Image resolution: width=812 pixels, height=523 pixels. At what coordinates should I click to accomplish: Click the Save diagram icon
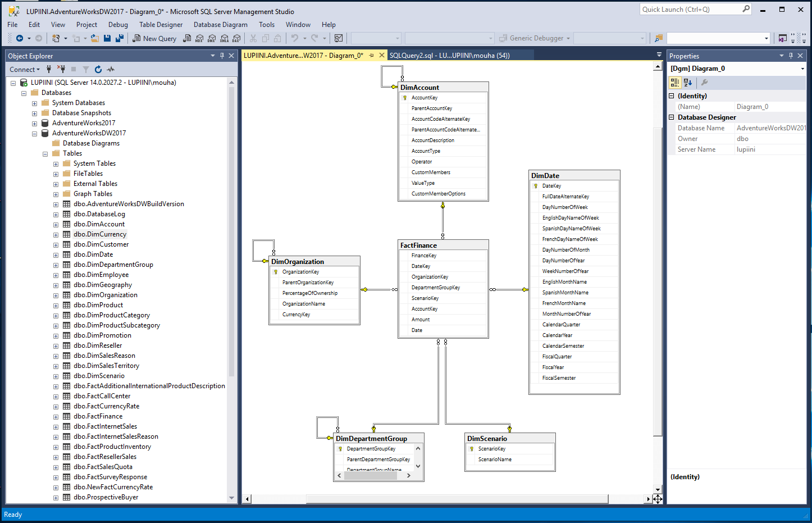107,38
